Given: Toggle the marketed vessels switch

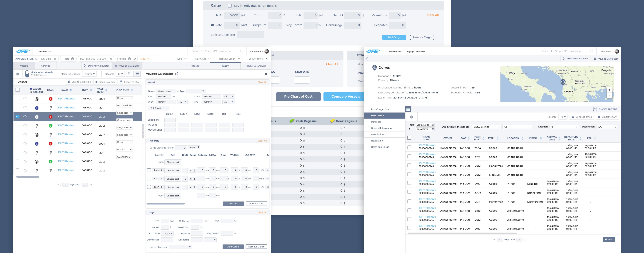Looking at the screenshot, I should 27,74.
